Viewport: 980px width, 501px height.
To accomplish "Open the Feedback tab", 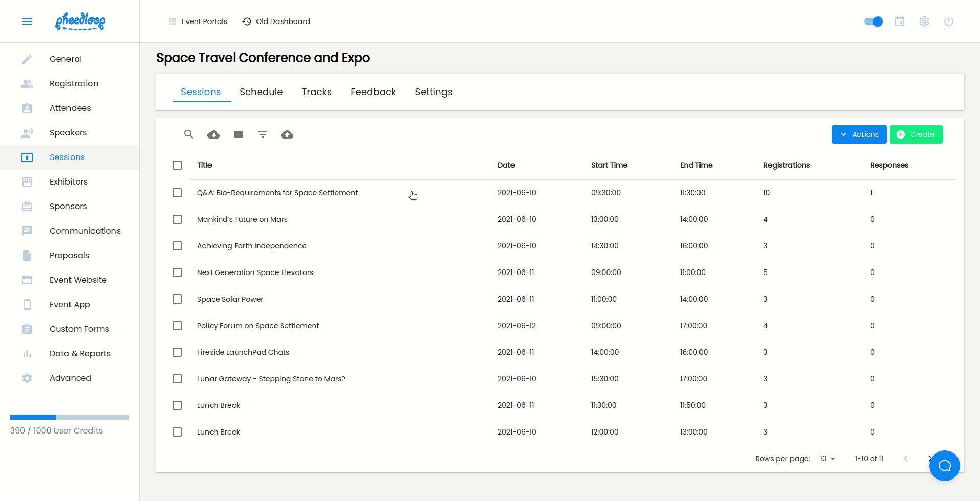I will pyautogui.click(x=373, y=92).
